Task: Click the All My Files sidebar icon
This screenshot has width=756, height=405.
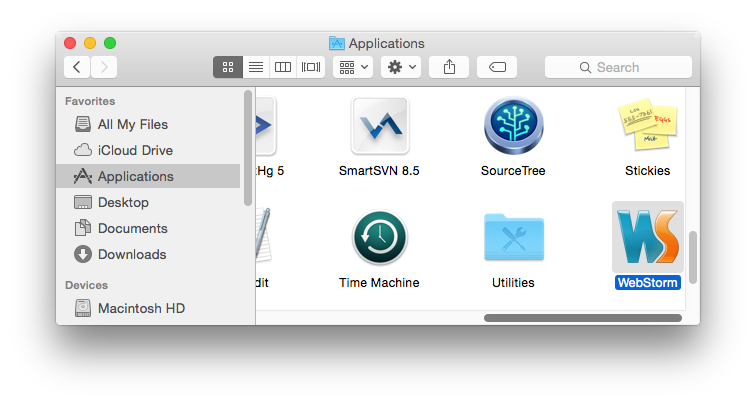Action: click(83, 124)
